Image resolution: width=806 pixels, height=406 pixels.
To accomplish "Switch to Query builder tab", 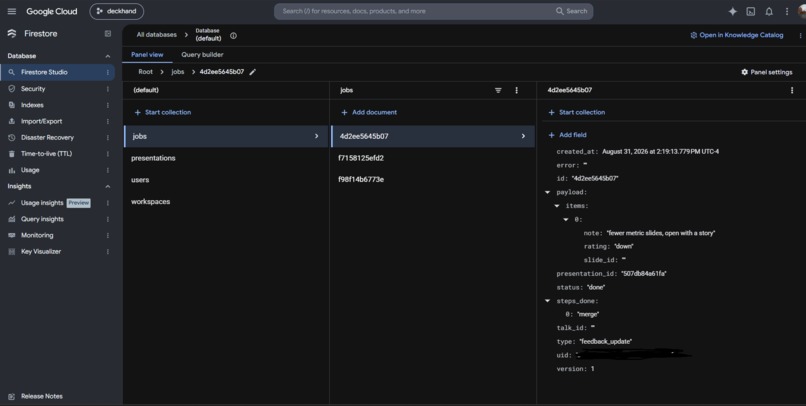I will point(202,54).
